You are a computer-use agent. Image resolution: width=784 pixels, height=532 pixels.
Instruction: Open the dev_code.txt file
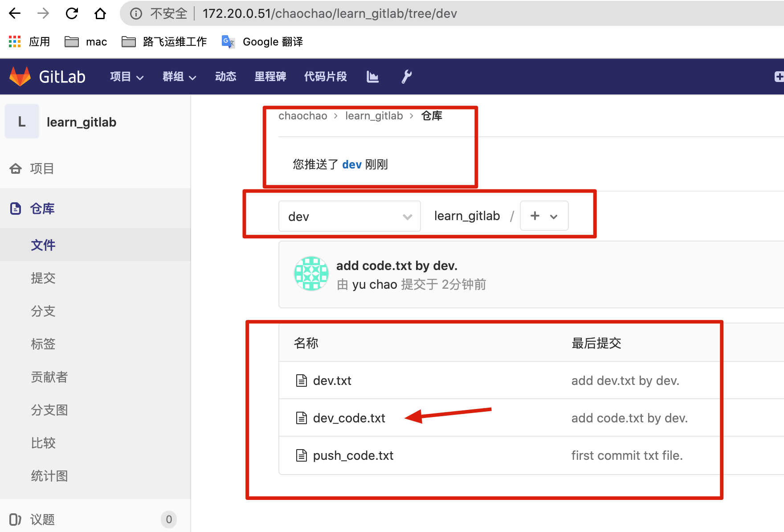click(349, 418)
